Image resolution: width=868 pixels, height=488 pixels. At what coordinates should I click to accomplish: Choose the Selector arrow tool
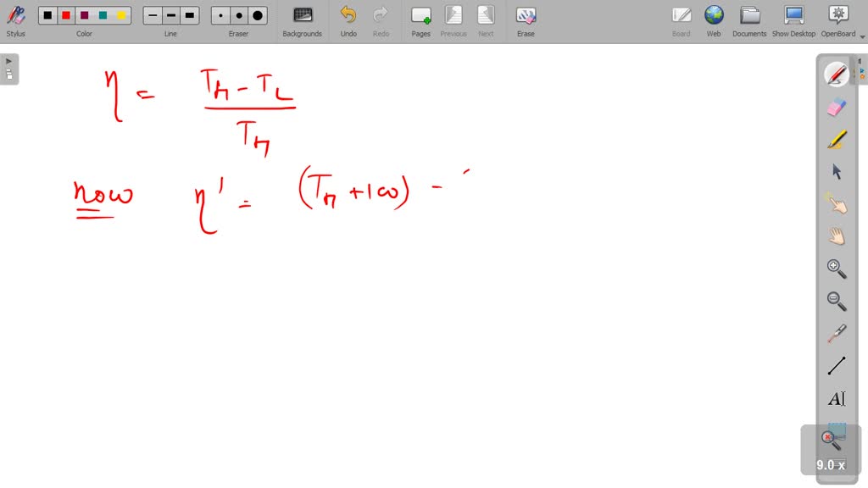click(836, 171)
